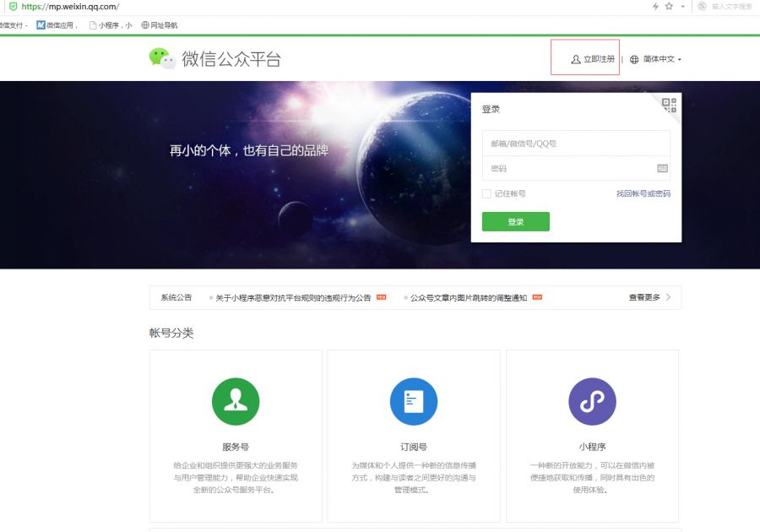Click the 微信应用 favicon in the bookmarks bar
This screenshot has height=532, width=760.
pyautogui.click(x=41, y=24)
